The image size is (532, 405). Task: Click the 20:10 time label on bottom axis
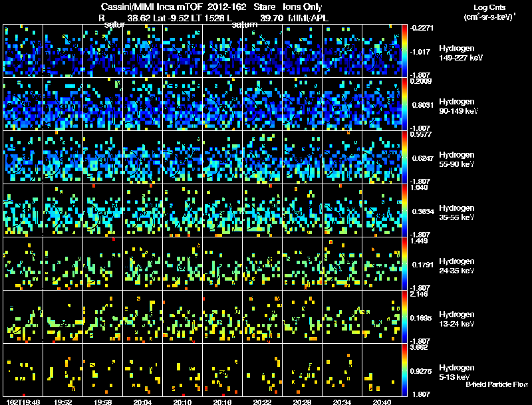(x=182, y=402)
